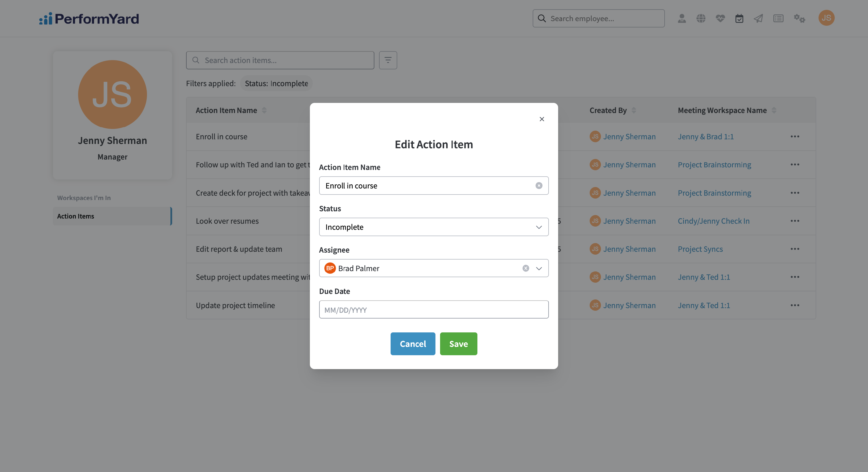Open the settings gears icon

point(799,18)
